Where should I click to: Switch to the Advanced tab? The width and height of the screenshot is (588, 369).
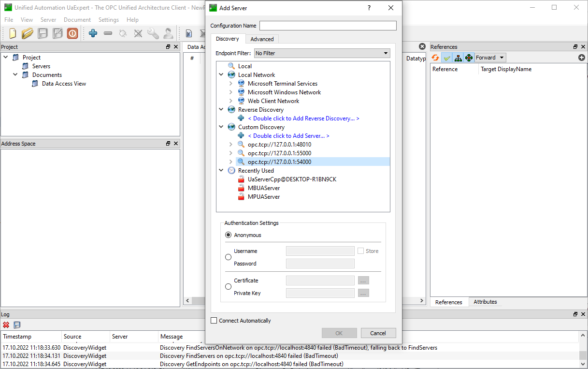262,39
